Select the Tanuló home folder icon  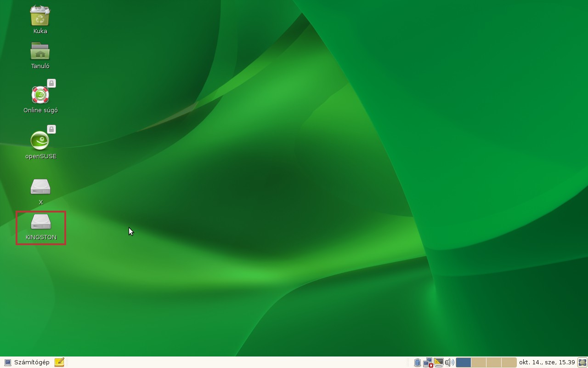pyautogui.click(x=40, y=51)
